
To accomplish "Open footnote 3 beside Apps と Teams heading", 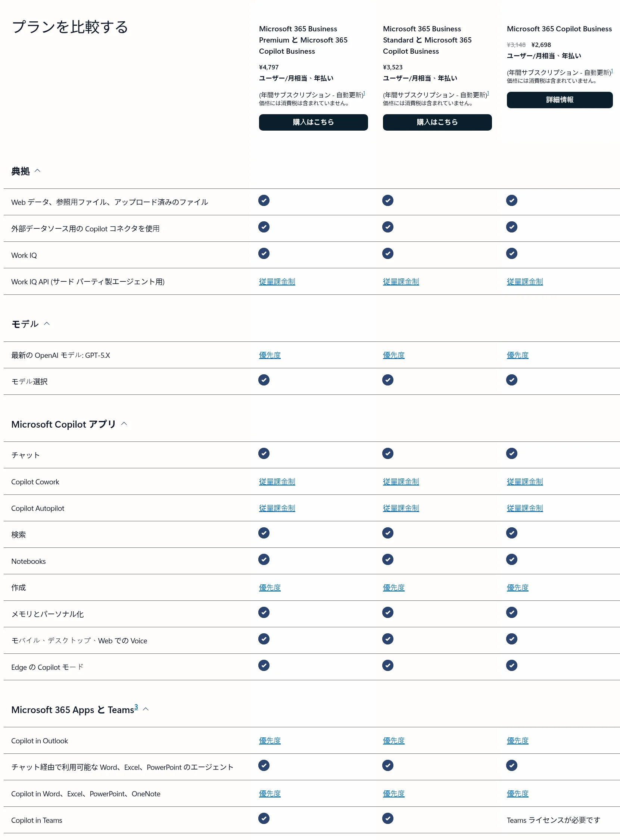I will point(136,707).
